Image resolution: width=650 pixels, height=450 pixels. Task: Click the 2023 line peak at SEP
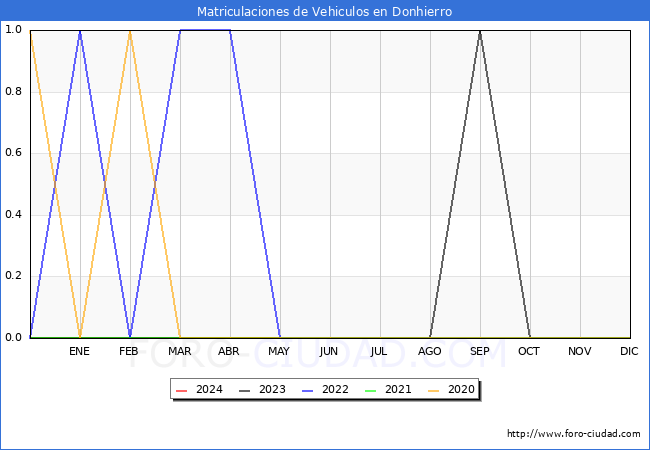pos(480,31)
